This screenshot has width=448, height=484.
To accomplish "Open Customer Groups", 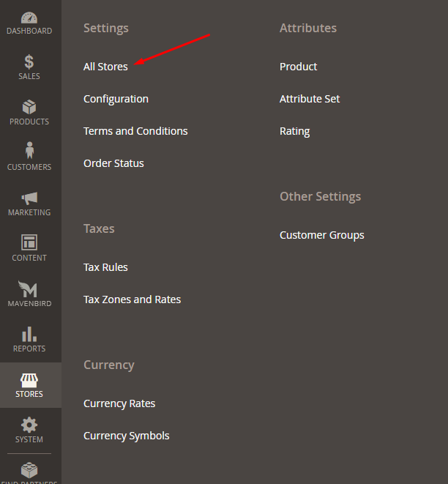I will (322, 235).
